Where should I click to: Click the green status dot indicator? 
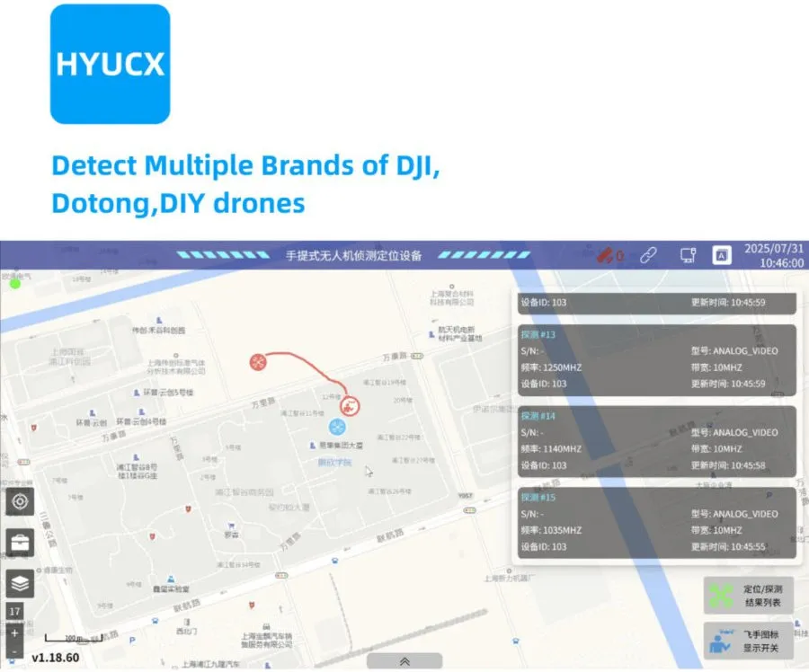tap(15, 283)
